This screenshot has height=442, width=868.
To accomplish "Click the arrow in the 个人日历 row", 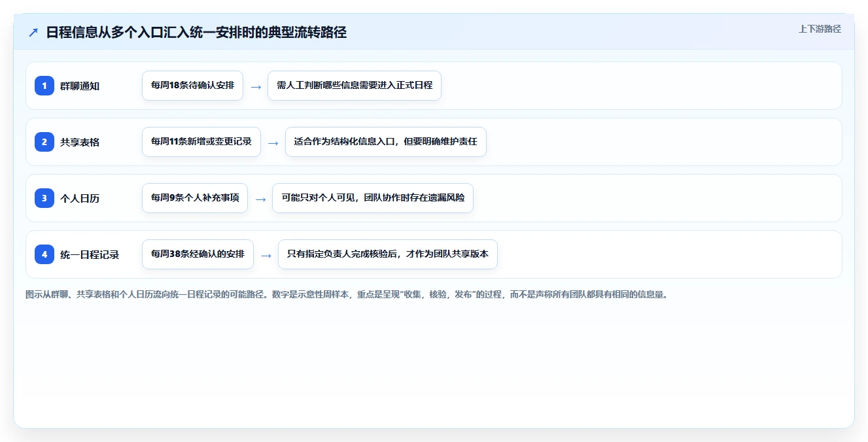I will coord(260,199).
